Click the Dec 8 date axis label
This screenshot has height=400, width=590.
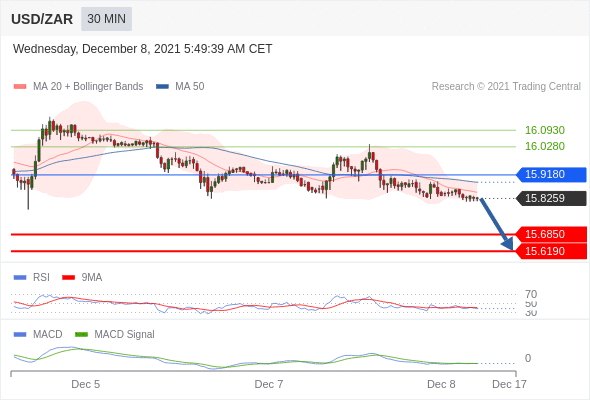coord(441,384)
